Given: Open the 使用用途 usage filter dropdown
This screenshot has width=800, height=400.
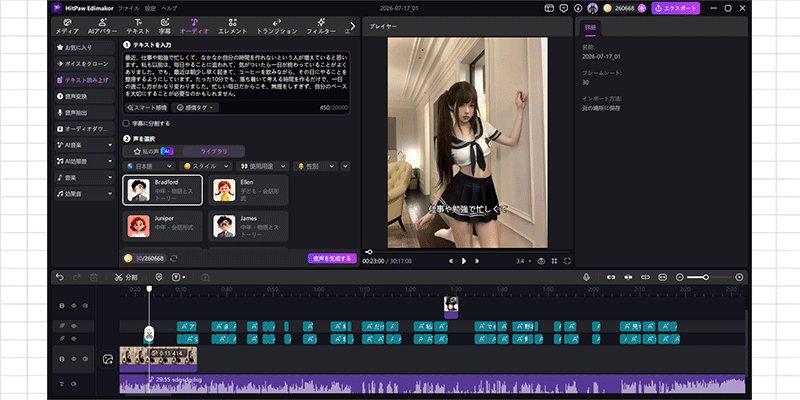Looking at the screenshot, I should click(x=263, y=166).
